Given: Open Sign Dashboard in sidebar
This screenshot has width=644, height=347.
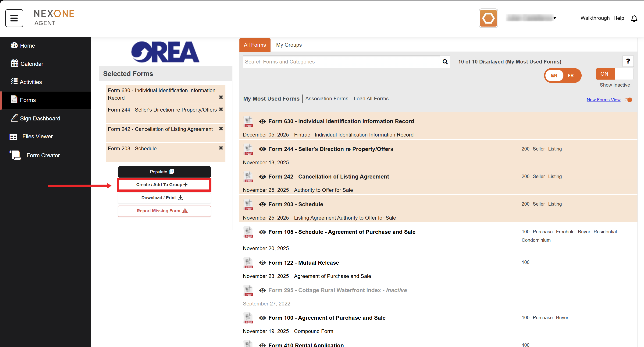Looking at the screenshot, I should (x=40, y=119).
